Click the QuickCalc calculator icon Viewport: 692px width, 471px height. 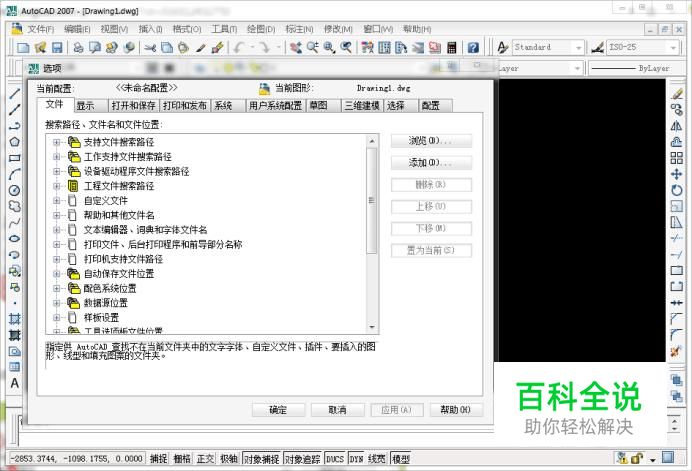[451, 47]
